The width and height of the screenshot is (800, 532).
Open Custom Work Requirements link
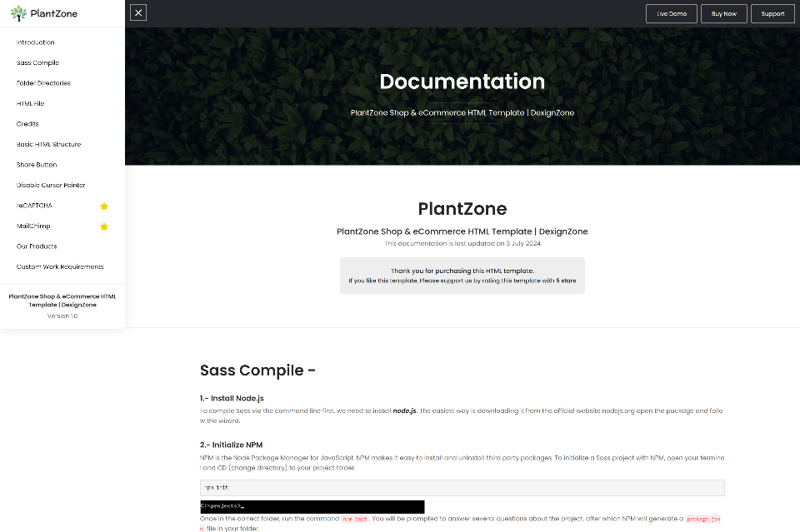click(60, 266)
